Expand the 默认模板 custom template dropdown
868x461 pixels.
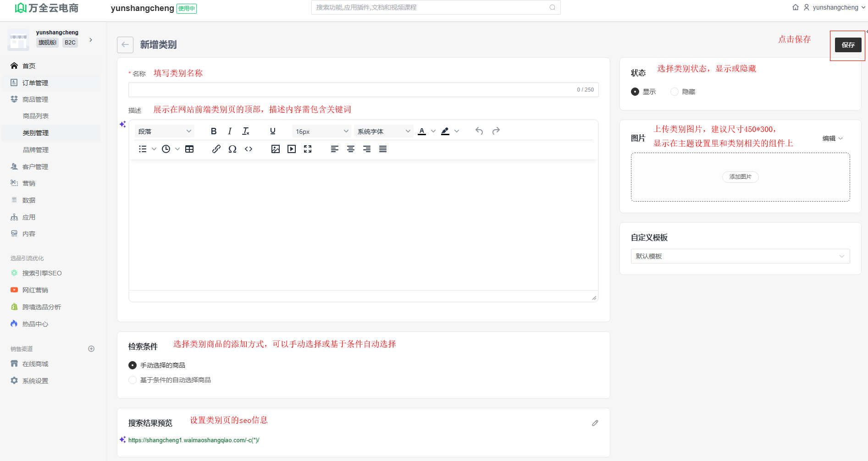tap(740, 256)
